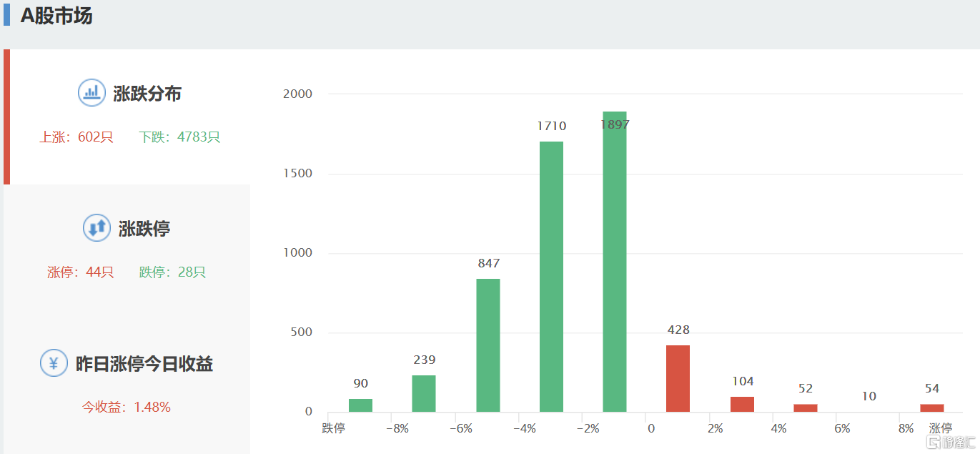Viewport: 980px width, 454px height.
Task: Select the 涨跌分布 tab
Action: tap(147, 94)
